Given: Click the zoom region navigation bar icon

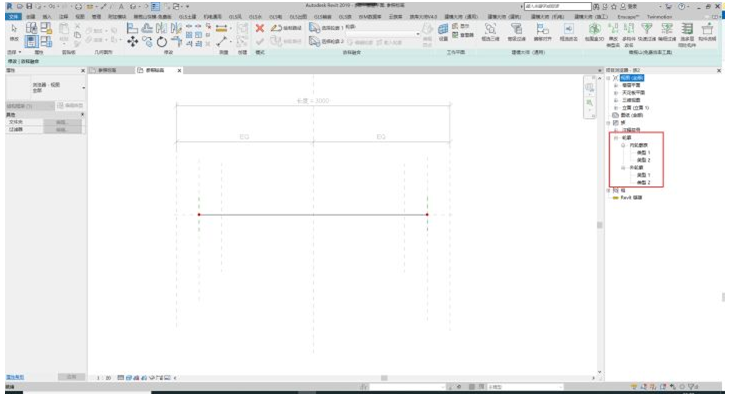Looking at the screenshot, I should [590, 103].
